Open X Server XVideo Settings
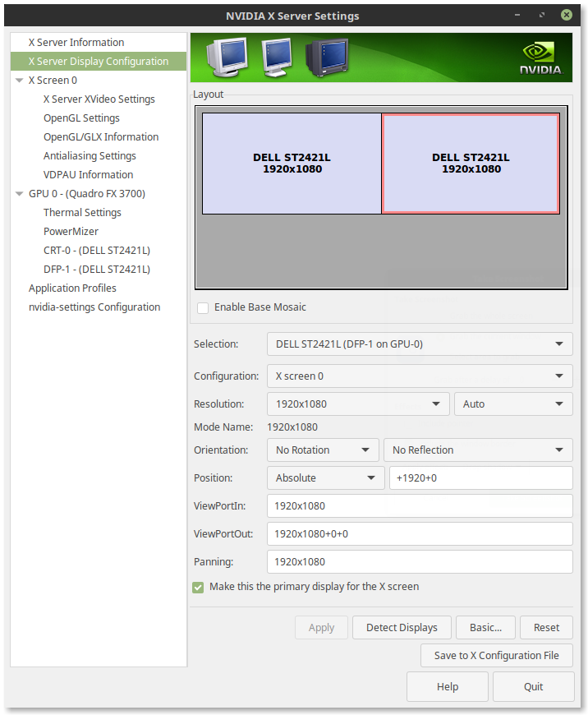Image resolution: width=588 pixels, height=715 pixels. tap(99, 99)
